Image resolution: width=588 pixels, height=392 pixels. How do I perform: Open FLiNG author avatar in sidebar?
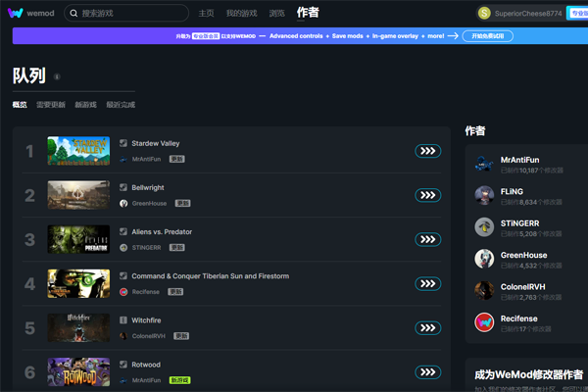pyautogui.click(x=484, y=194)
